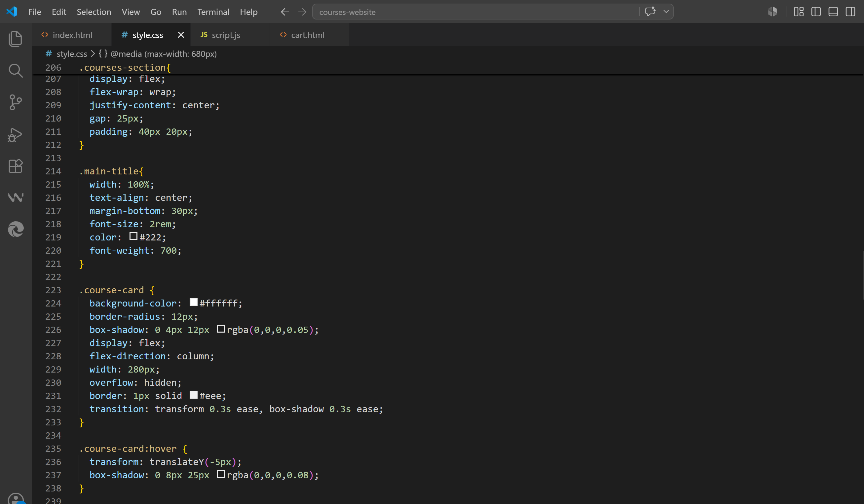Image resolution: width=864 pixels, height=504 pixels.
Task: Open the Terminal menu
Action: (x=213, y=12)
